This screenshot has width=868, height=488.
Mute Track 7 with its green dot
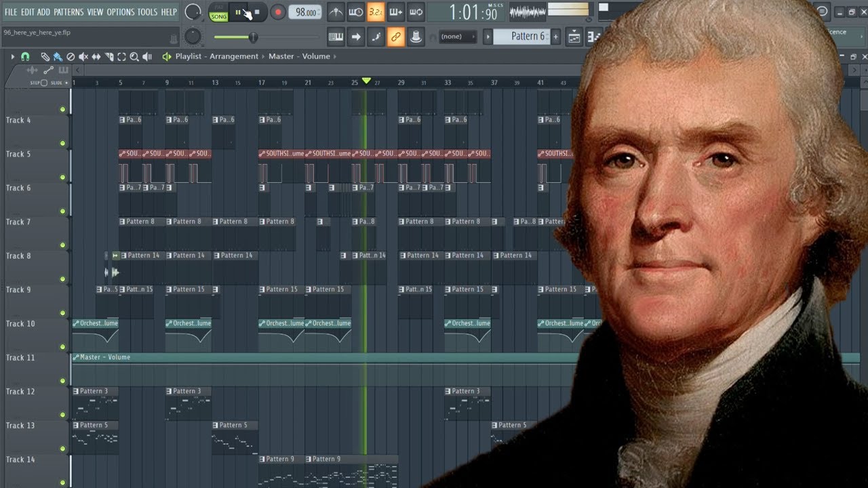click(62, 245)
